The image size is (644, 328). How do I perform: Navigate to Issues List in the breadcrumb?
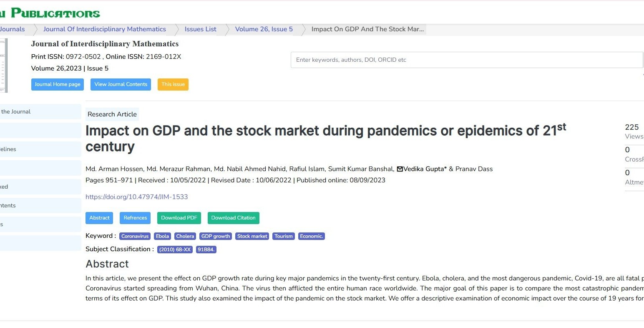click(200, 29)
